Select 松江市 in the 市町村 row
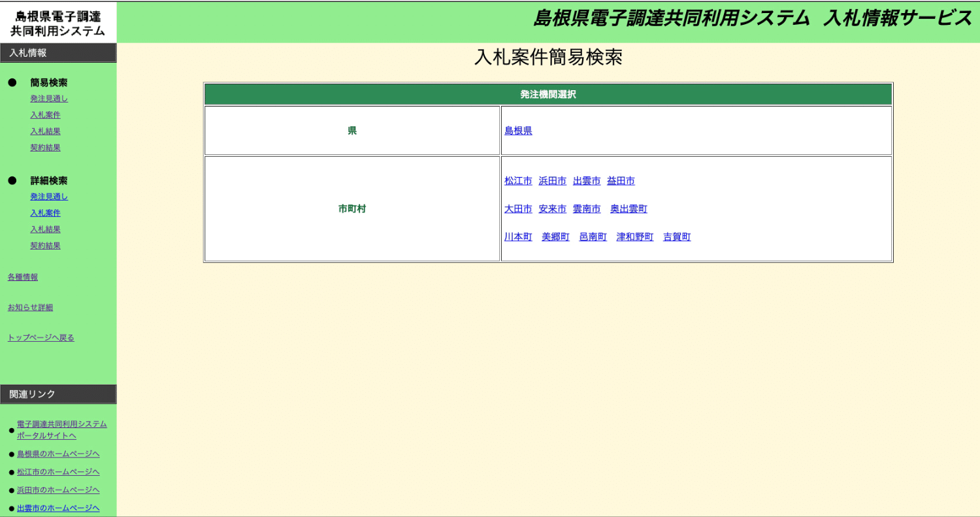980x517 pixels. pos(518,181)
